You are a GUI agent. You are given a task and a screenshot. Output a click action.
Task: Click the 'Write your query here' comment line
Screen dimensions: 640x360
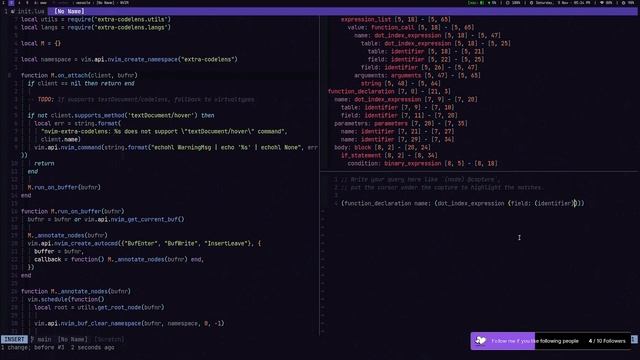420,179
